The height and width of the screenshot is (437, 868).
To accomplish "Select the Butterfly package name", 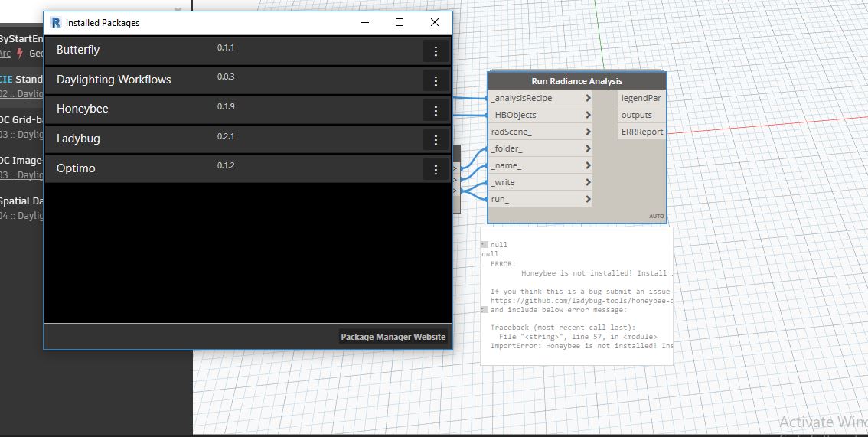I will [x=78, y=50].
